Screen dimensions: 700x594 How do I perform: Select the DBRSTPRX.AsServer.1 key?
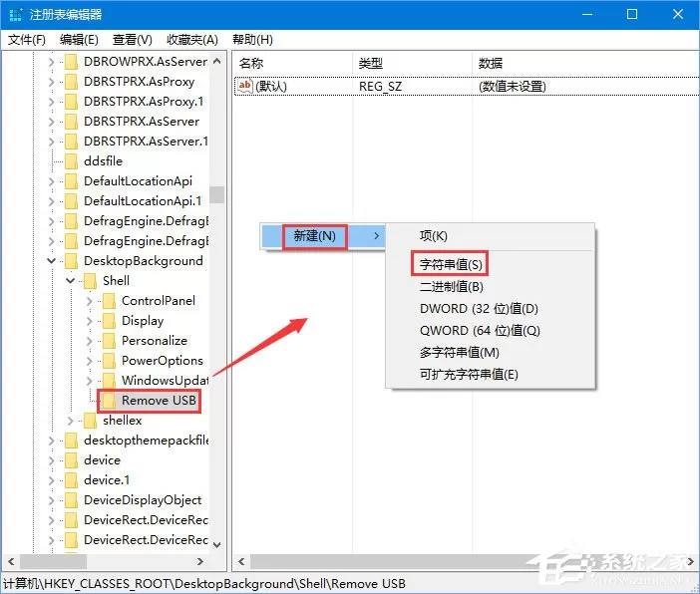point(146,142)
